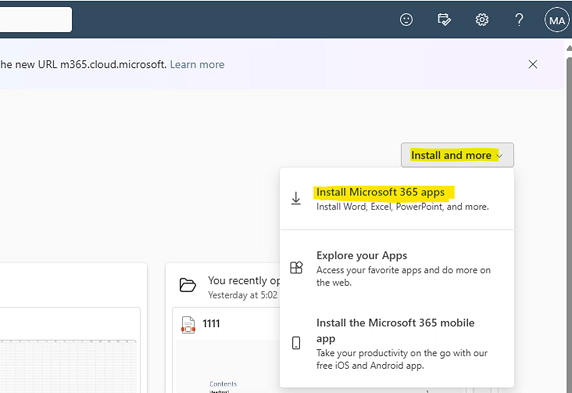Screen dimensions: 572x393
Task: Click the download arrow icon in menu
Action: [296, 199]
